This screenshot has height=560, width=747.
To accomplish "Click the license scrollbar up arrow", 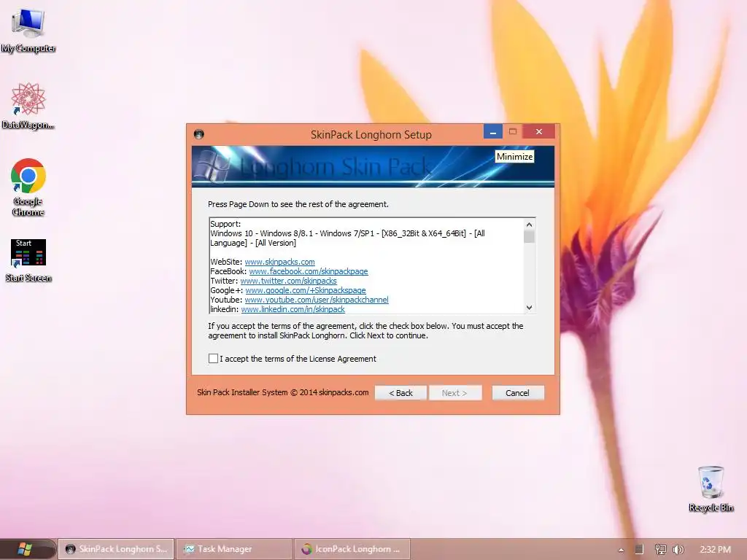I will pos(529,225).
